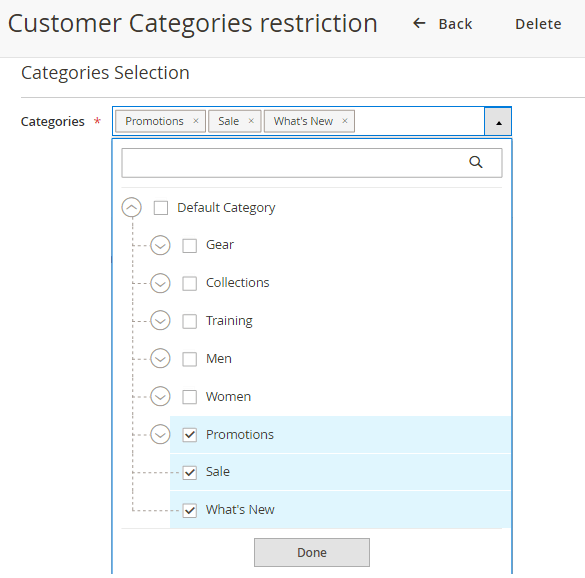Uncheck the What's New checkbox

[190, 510]
